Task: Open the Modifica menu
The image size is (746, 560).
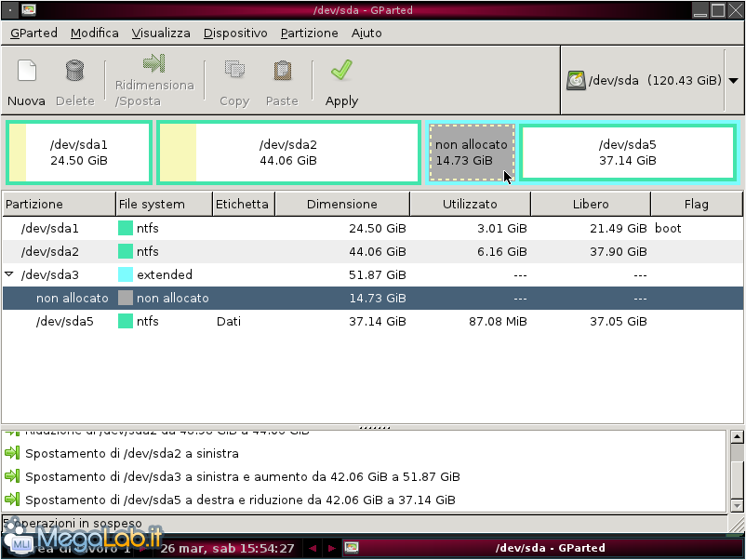Action: pyautogui.click(x=95, y=33)
